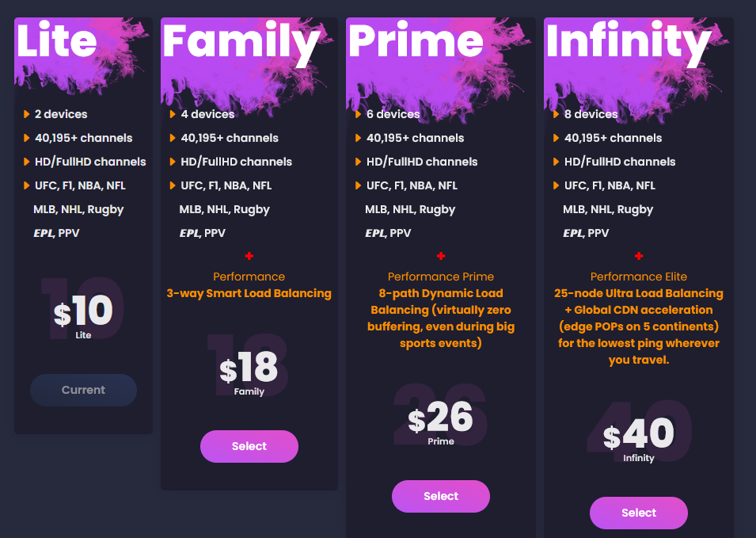Click the red plus icon in Family plan

(249, 256)
